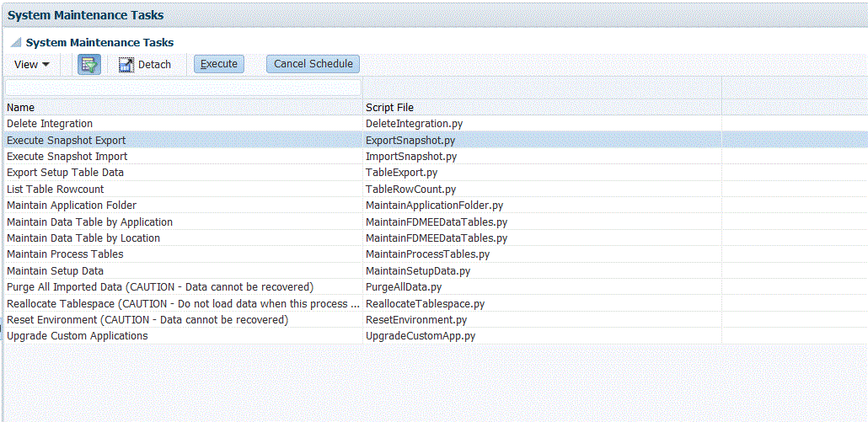Focus the Name filter input field
The image size is (868, 422).
pos(184,88)
